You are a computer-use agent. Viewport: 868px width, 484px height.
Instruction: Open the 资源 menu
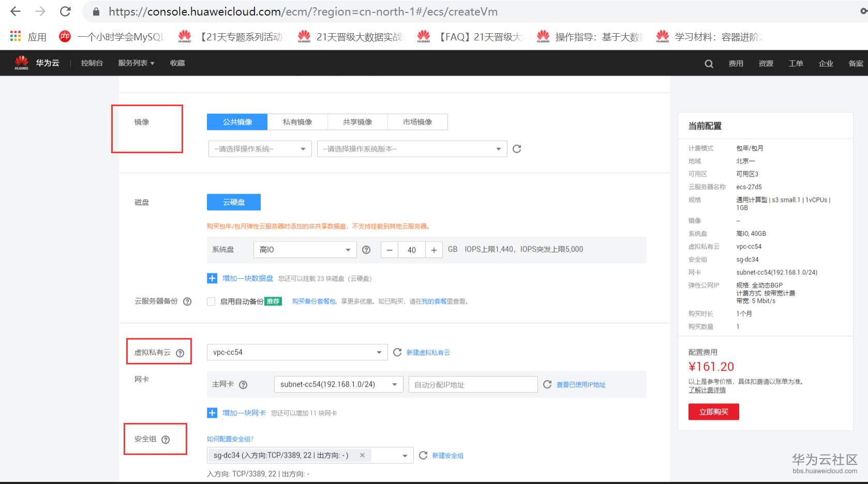click(766, 63)
